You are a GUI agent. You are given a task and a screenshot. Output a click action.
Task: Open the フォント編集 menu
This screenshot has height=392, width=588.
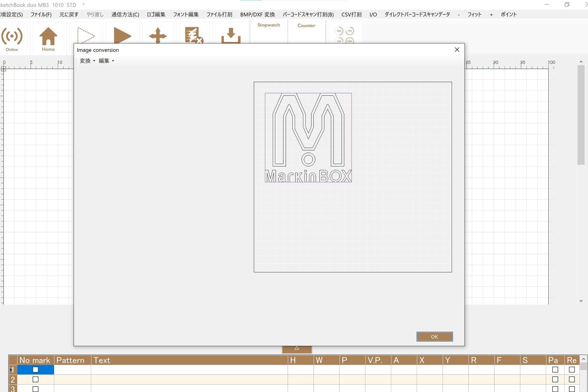pos(186,14)
